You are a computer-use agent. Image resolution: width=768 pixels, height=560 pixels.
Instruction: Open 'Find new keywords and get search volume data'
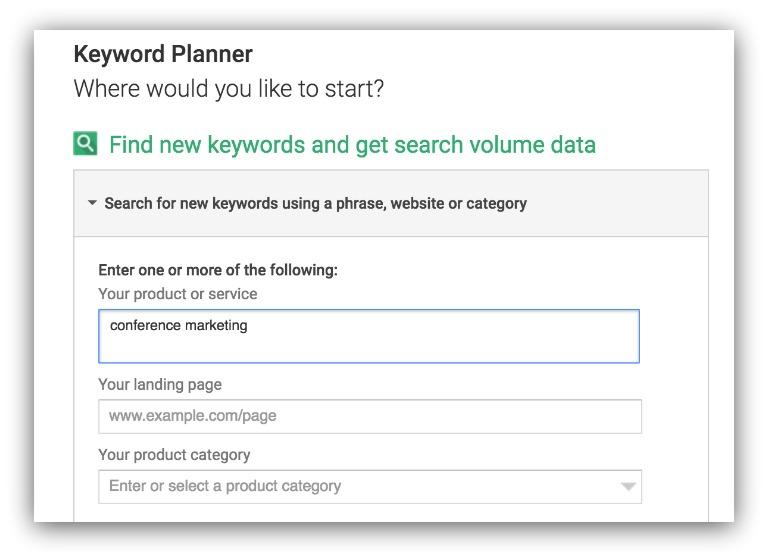tap(352, 145)
